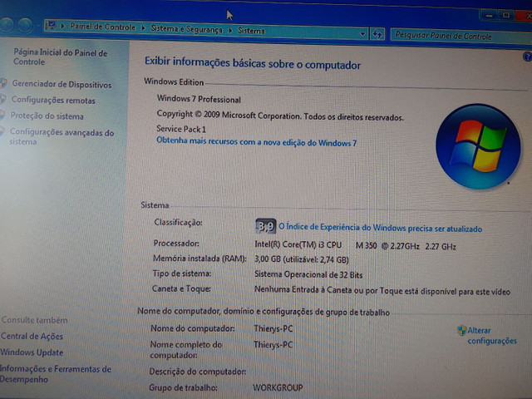Open Windows Update link
Image resolution: width=532 pixels, height=399 pixels.
point(32,352)
